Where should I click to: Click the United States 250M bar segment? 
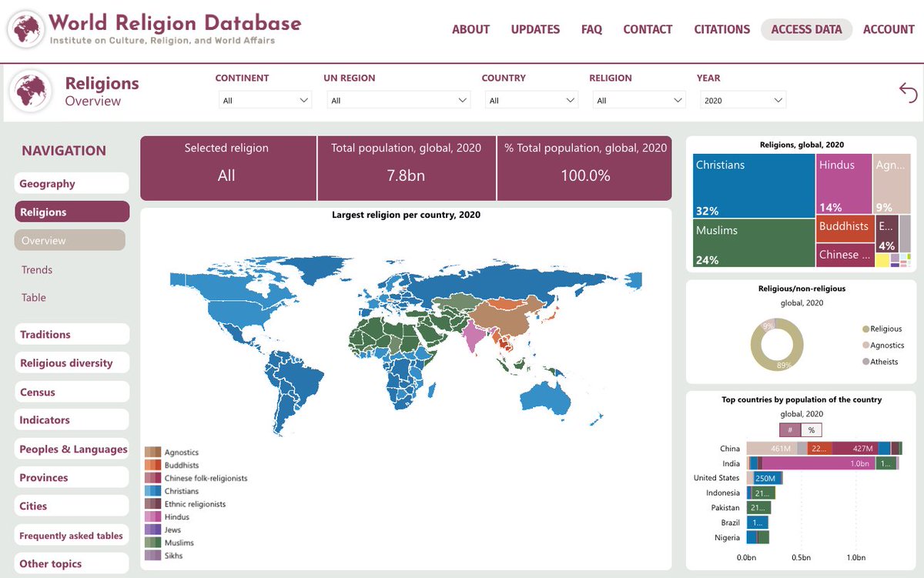[767, 478]
